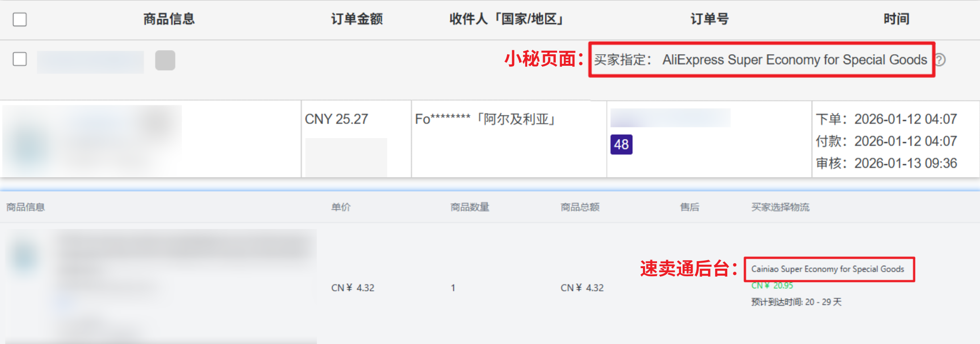
Task: Click the 订单号 column header
Action: pyautogui.click(x=709, y=19)
